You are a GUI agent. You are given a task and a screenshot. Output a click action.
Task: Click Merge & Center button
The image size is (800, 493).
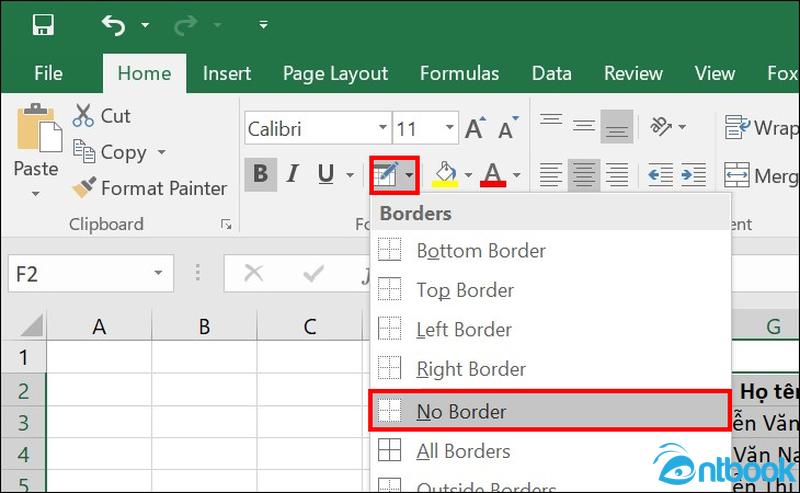(x=761, y=176)
